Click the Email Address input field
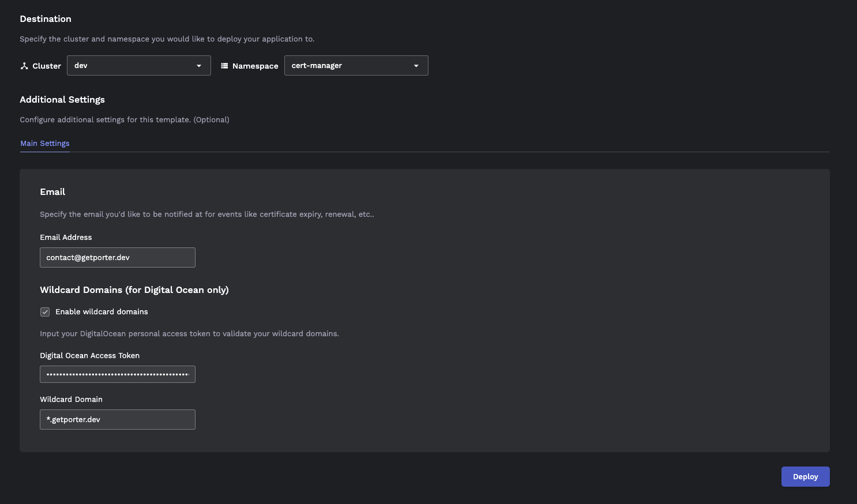Screen dimensions: 857x504 pyautogui.click(x=118, y=258)
